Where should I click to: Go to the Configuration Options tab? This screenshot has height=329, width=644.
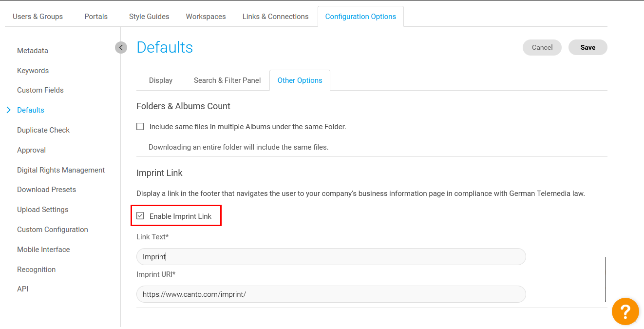point(360,16)
